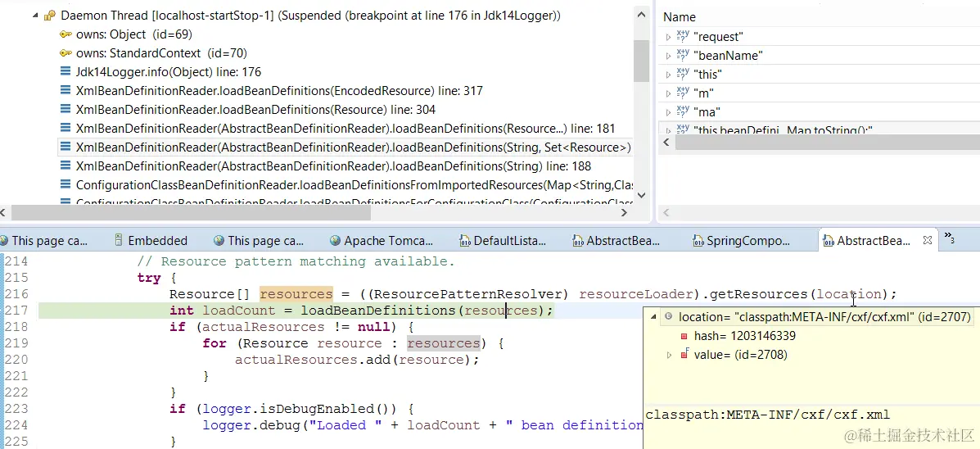
Task: Click the document icon on Embedded tab
Action: [119, 241]
